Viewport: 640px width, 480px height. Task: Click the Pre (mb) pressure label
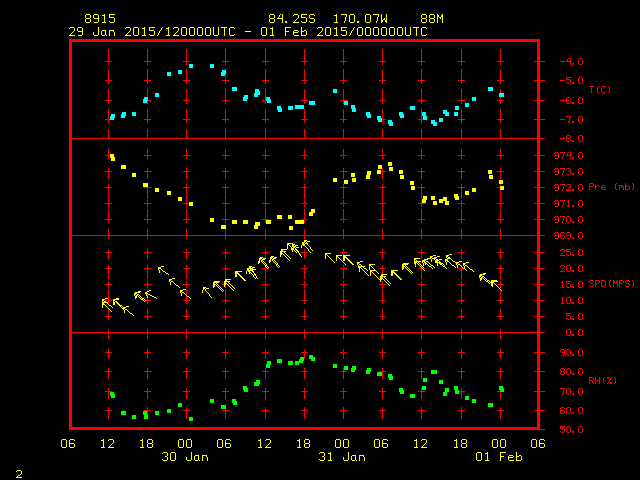point(611,187)
